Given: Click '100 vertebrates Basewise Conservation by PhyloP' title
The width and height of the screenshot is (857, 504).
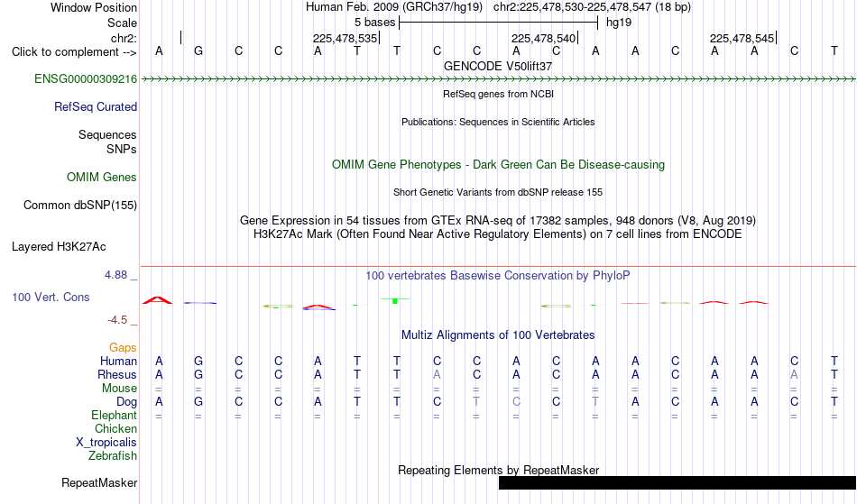Looking at the screenshot, I should [498, 275].
